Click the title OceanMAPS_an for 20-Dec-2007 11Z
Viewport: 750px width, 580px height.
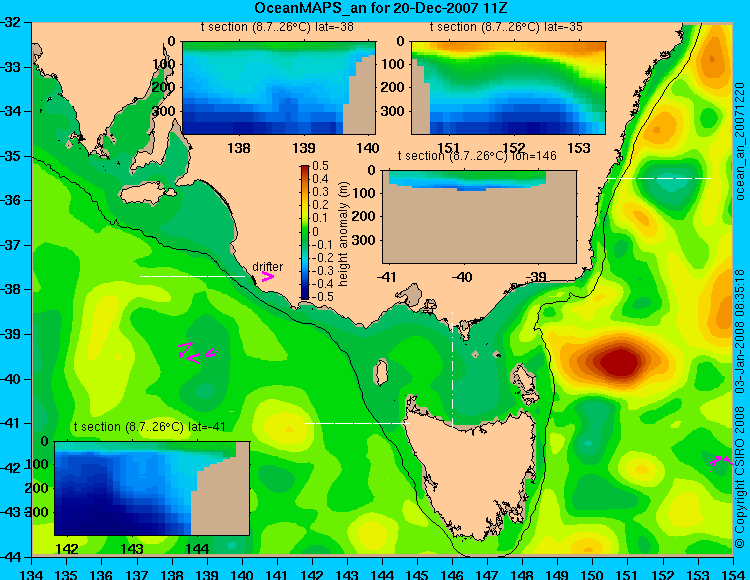point(380,8)
